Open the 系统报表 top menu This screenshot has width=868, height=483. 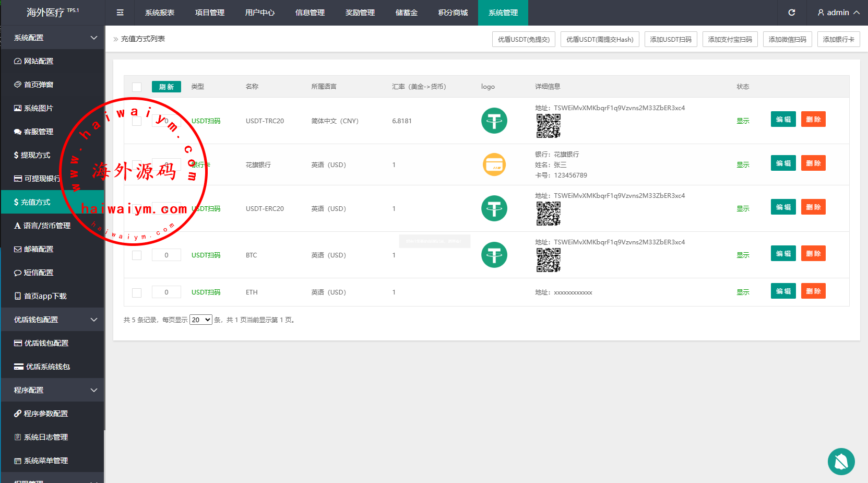(160, 13)
